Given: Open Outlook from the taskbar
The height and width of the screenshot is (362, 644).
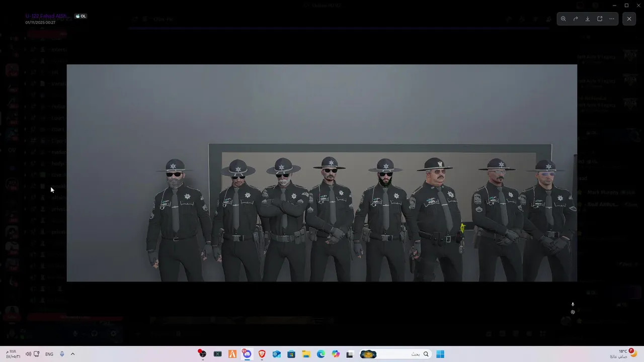Looking at the screenshot, I should coord(276,354).
